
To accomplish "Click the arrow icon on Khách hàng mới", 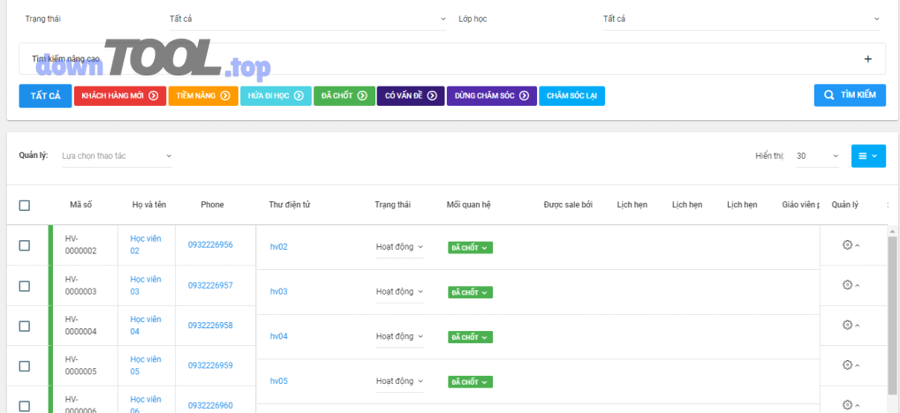I will 154,96.
